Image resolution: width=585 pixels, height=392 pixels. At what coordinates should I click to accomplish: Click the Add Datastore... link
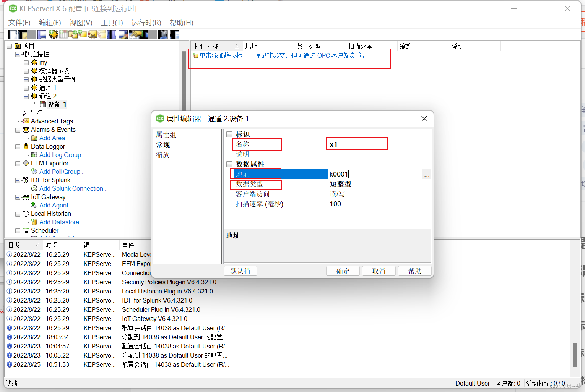click(61, 222)
